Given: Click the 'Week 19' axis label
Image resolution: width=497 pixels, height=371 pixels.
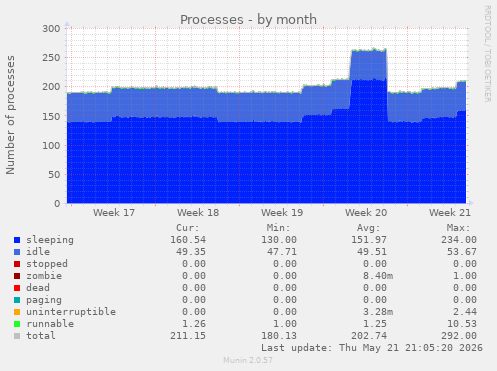Looking at the screenshot, I should tap(282, 213).
